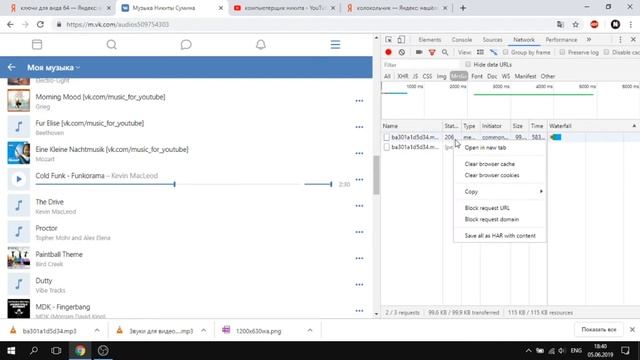640x360 pixels.
Task: Seek in Cold Funk track progress bar
Action: click(x=167, y=184)
